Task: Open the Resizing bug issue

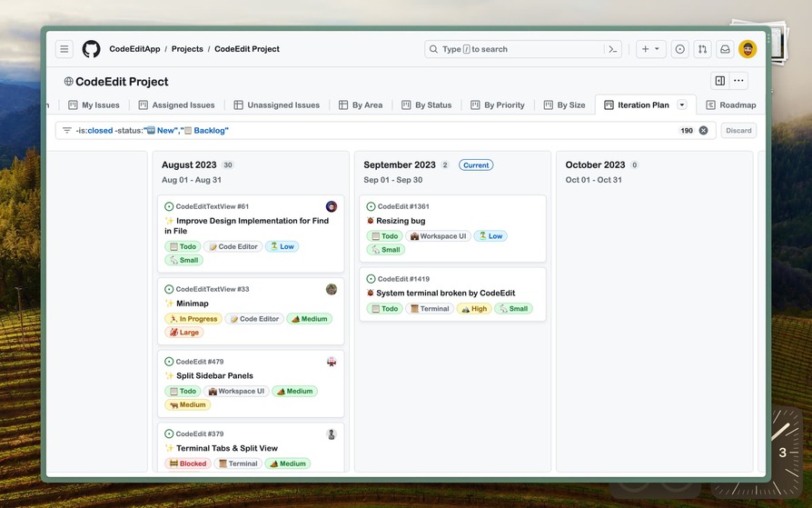Action: pos(401,221)
